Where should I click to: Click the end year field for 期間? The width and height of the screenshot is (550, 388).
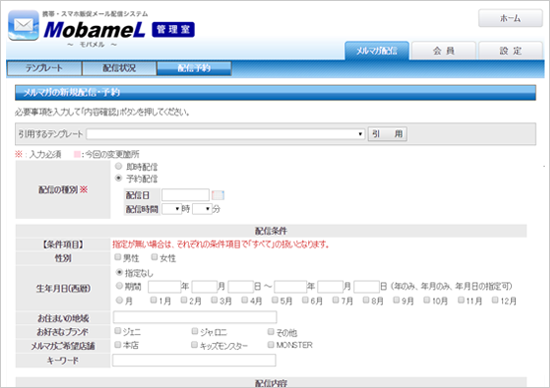coord(290,287)
